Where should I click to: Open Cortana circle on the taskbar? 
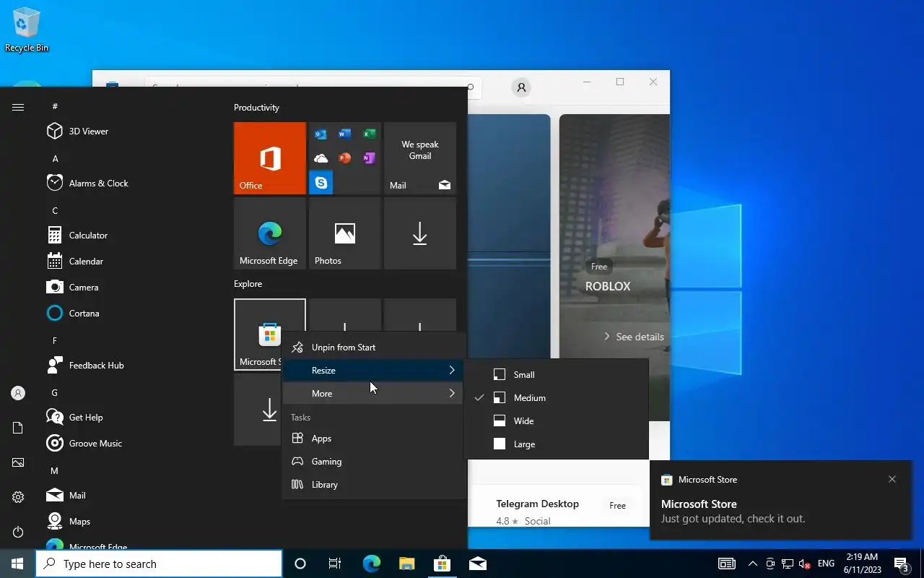click(300, 564)
